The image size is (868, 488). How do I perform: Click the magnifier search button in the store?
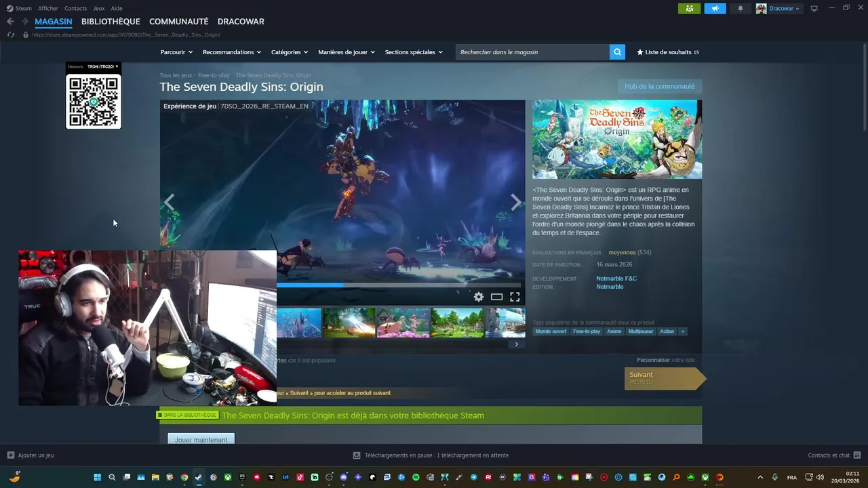click(617, 52)
